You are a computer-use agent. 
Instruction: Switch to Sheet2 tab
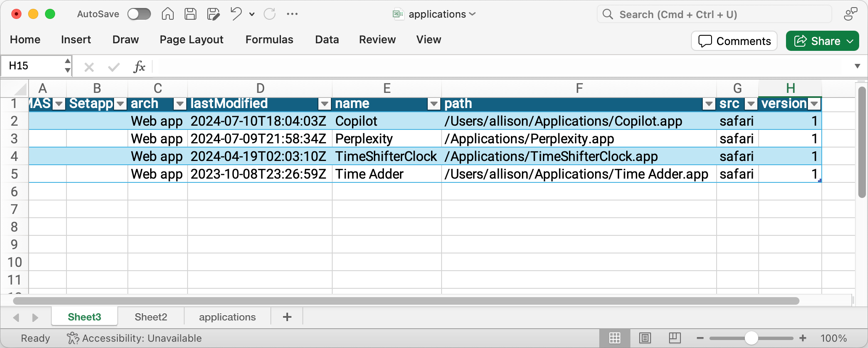click(x=151, y=317)
